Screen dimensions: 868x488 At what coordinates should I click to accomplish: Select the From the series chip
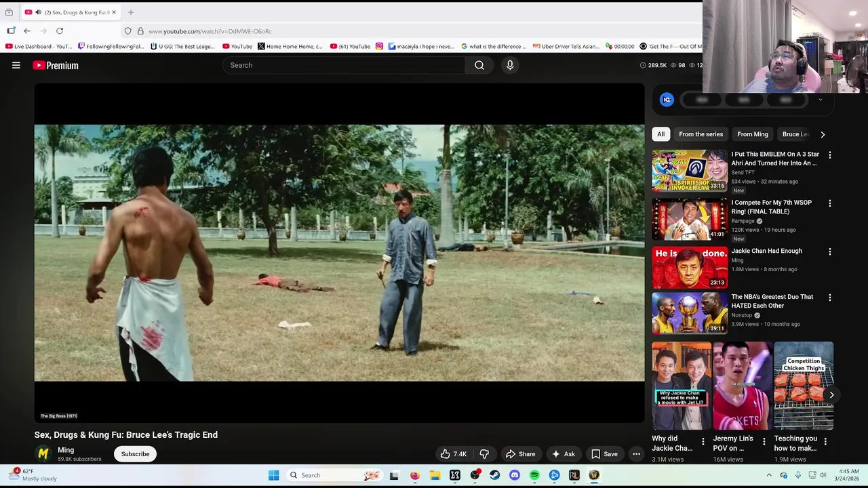coord(701,134)
